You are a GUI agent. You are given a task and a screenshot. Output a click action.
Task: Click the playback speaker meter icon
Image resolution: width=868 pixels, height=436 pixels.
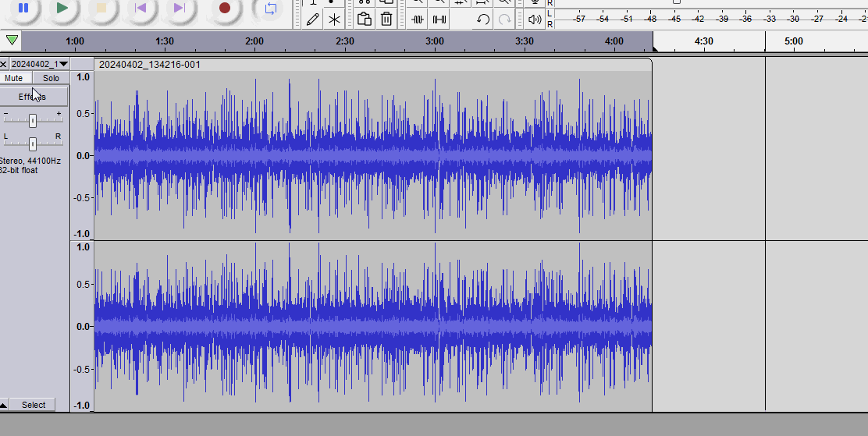pos(534,19)
